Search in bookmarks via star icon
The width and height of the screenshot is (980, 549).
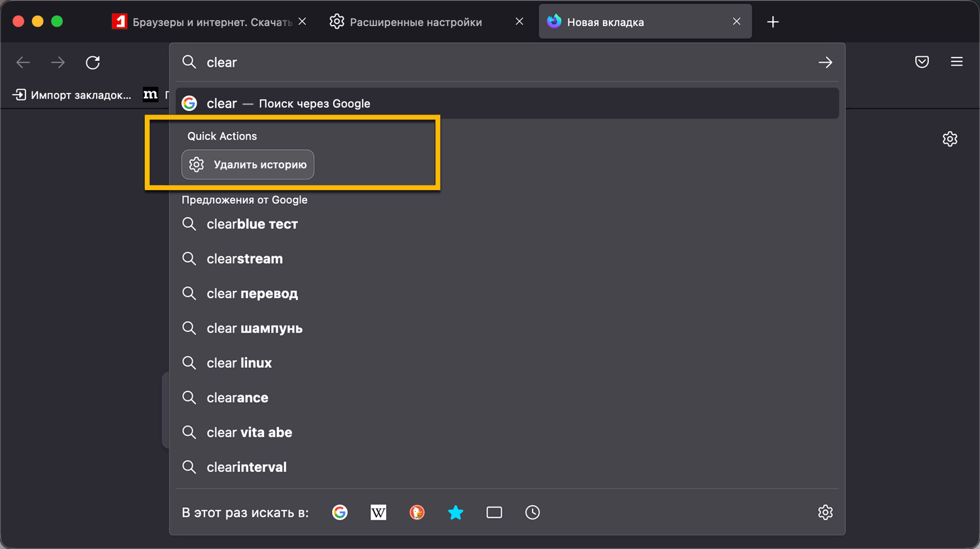tap(455, 512)
